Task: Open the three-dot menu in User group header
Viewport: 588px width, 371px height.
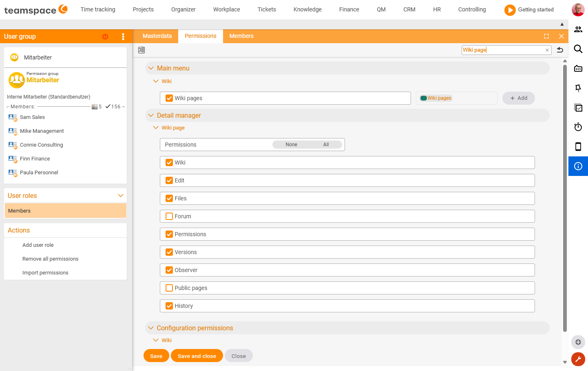Action: (123, 36)
